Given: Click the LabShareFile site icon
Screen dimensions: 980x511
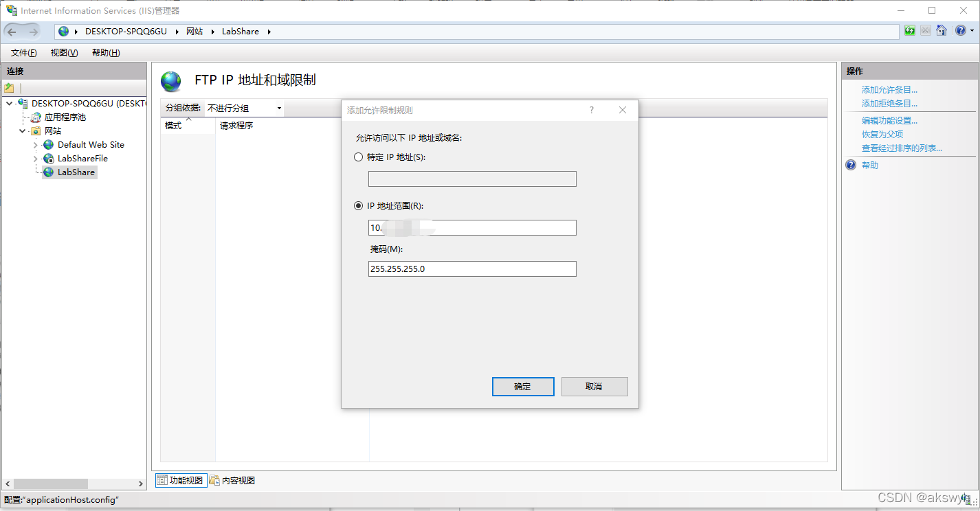Looking at the screenshot, I should click(49, 159).
